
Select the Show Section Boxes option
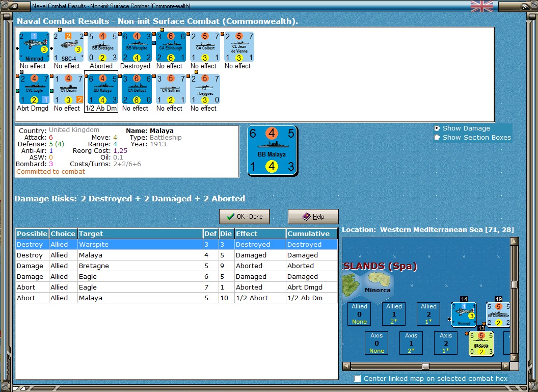pyautogui.click(x=437, y=137)
